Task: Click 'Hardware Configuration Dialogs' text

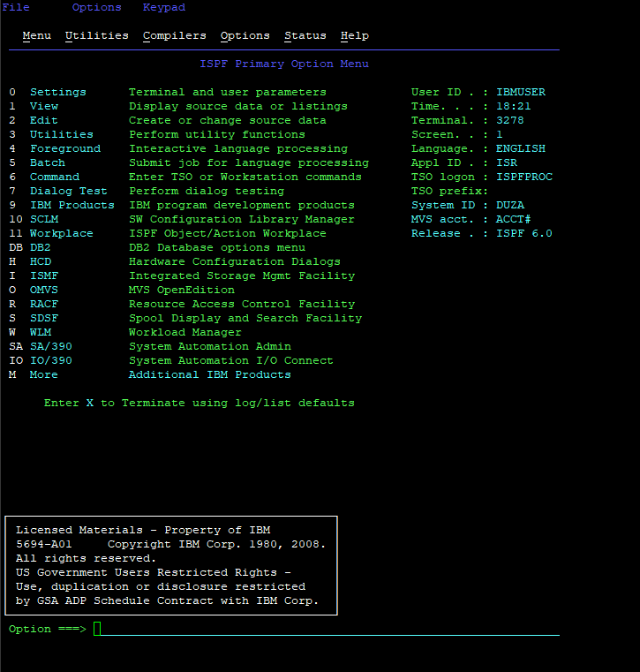Action: (235, 262)
